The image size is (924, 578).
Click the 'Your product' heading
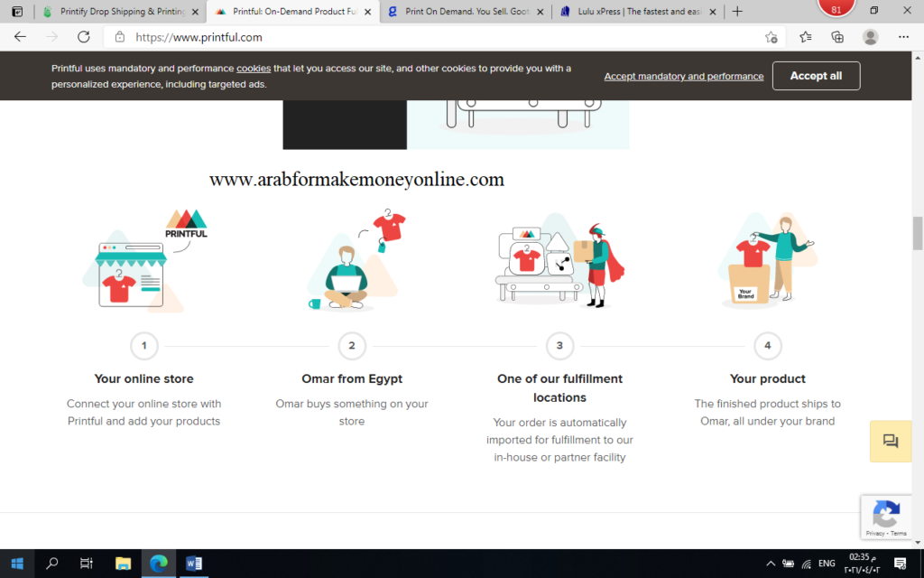[x=767, y=378]
